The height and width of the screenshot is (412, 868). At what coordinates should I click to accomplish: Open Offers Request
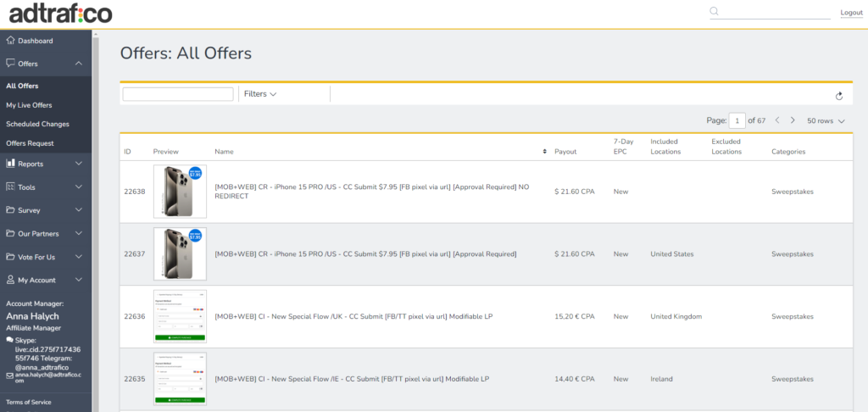tap(30, 143)
